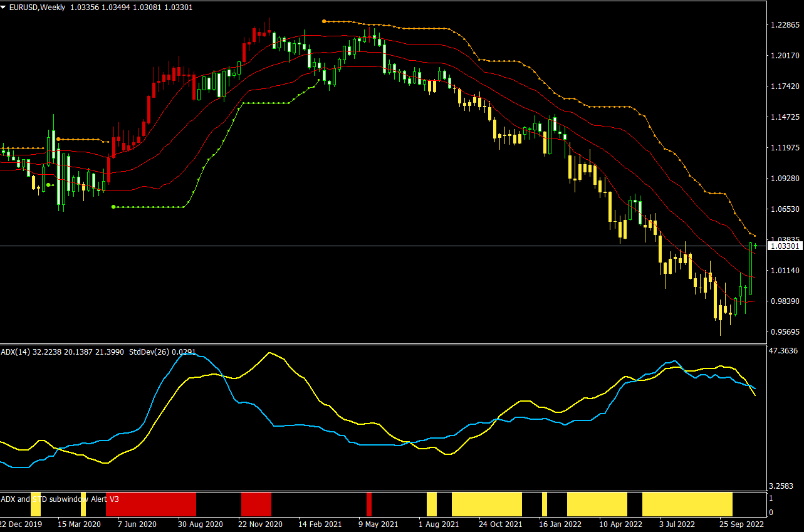The height and width of the screenshot is (532, 804).
Task: Click the date label 7 Jun 2020
Action: 137,524
